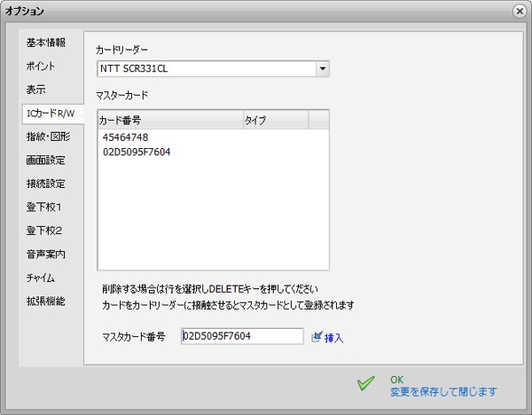Go to the チャイム tab

[41, 278]
